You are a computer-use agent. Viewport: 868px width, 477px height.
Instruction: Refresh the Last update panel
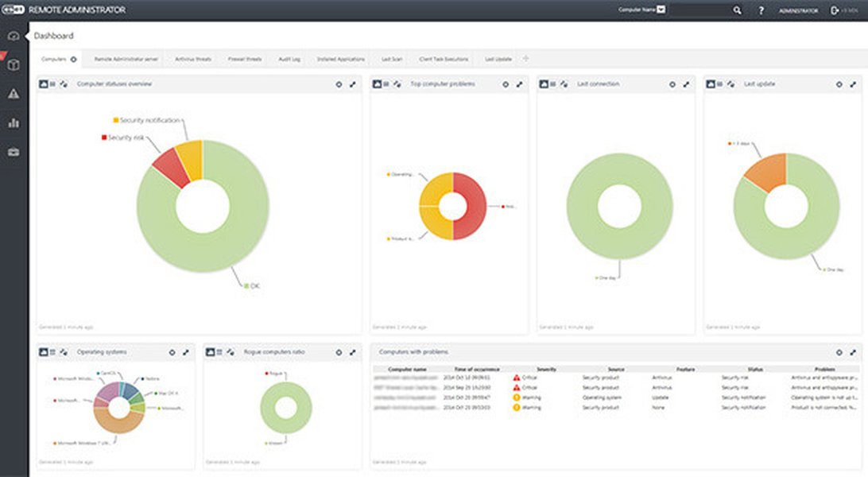(x=730, y=84)
